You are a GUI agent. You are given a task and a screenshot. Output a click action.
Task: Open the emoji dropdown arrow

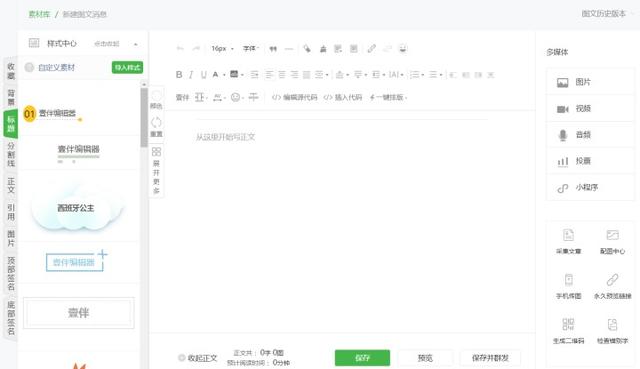tap(242, 98)
